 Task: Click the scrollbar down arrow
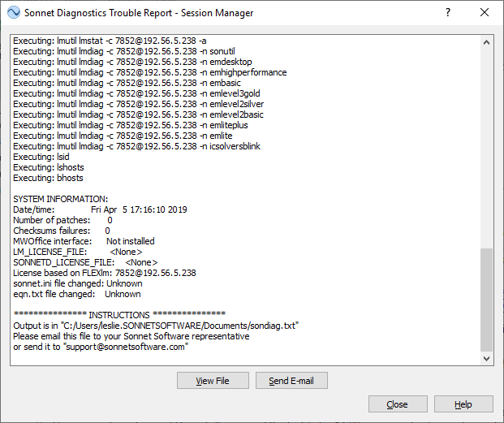(486, 358)
